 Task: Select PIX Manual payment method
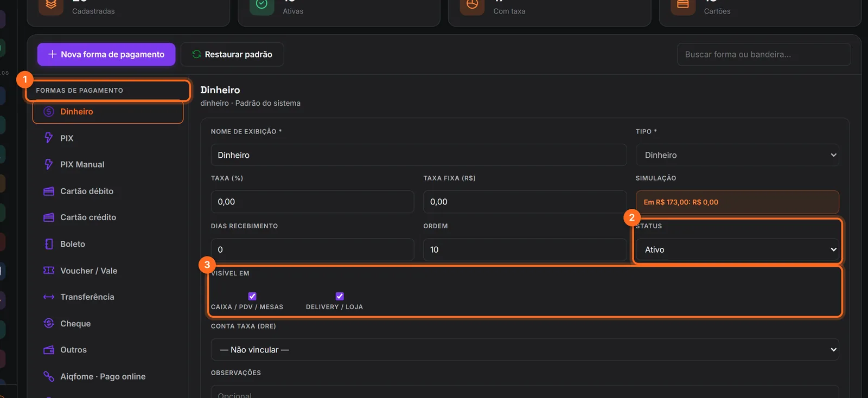pyautogui.click(x=108, y=164)
